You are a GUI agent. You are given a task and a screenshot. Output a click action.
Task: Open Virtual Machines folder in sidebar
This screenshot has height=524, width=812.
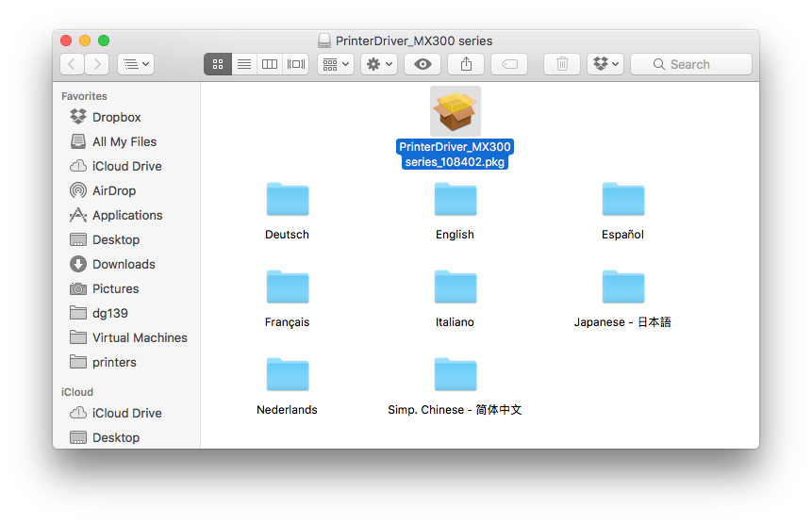click(x=126, y=337)
